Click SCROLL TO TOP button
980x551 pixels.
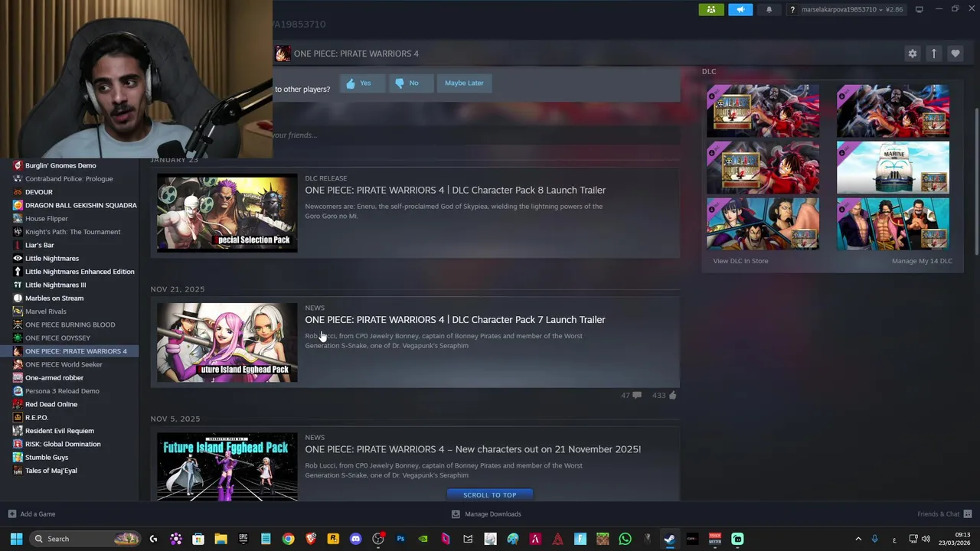coord(489,494)
